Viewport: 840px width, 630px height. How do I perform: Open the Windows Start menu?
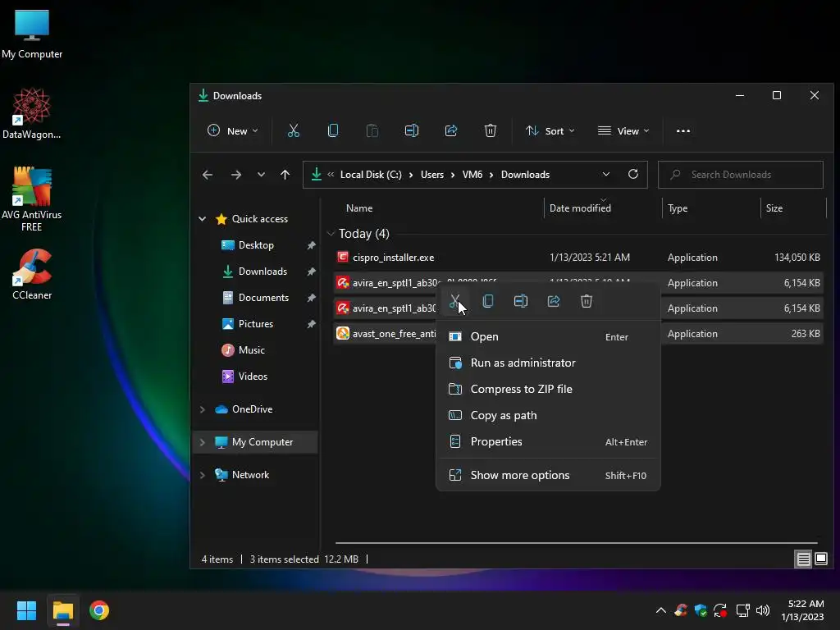[x=26, y=610]
